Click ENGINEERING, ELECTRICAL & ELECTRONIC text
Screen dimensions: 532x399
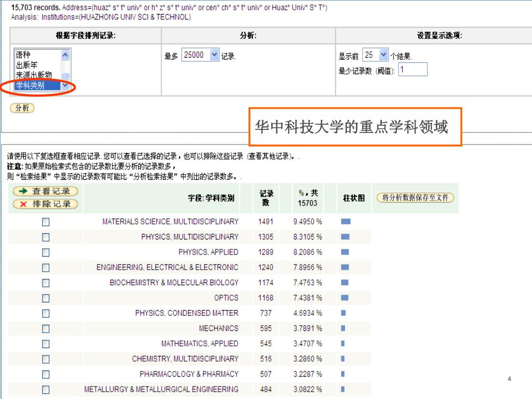(x=167, y=268)
